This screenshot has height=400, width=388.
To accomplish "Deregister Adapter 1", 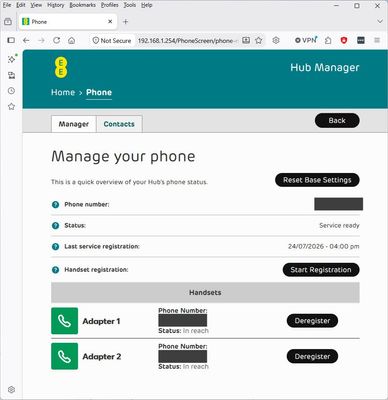I will [x=312, y=321].
